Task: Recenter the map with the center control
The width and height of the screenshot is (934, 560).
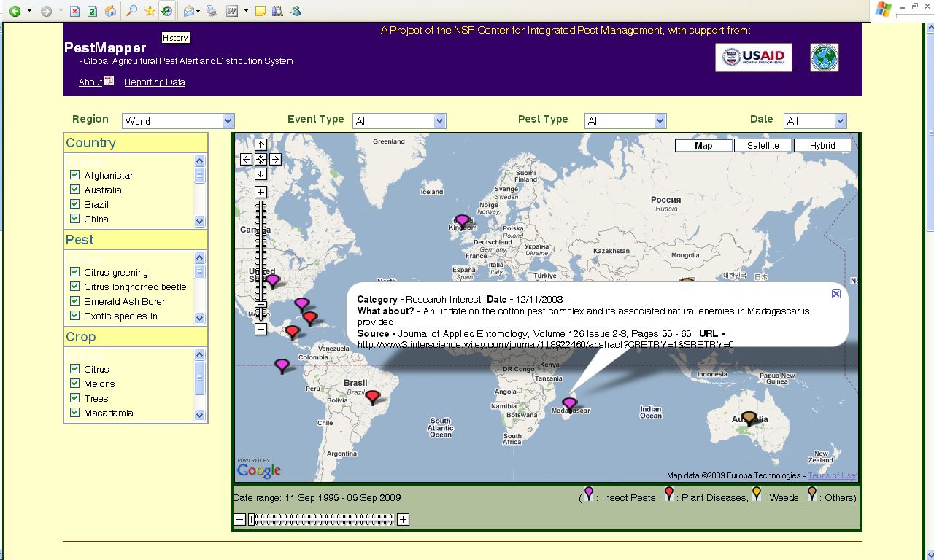Action: pyautogui.click(x=260, y=159)
